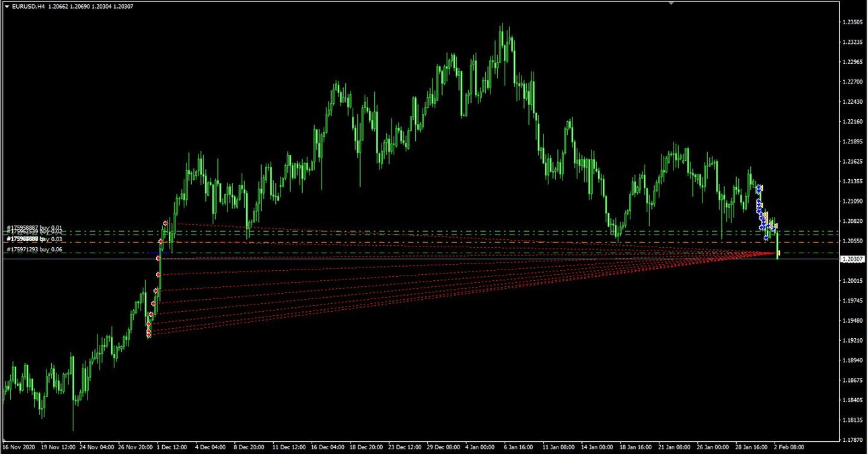
Task: Select the highest red buy arrow marker
Action: click(165, 223)
